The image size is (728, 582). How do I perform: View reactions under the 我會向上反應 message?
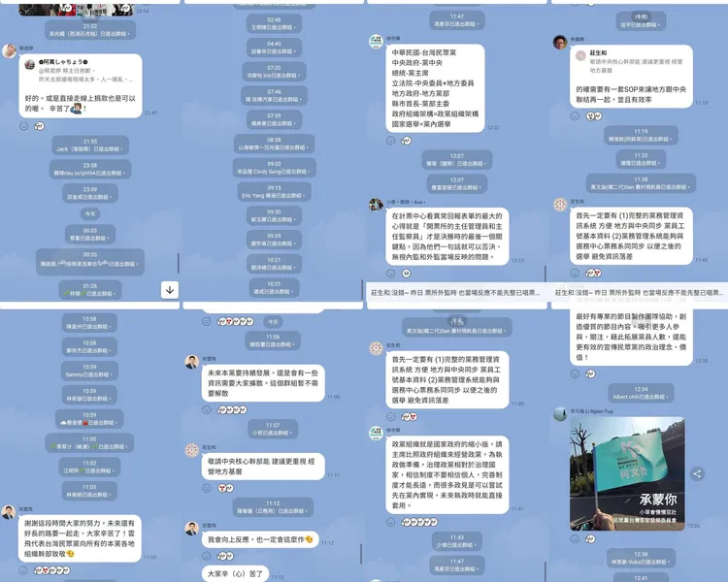point(225,556)
